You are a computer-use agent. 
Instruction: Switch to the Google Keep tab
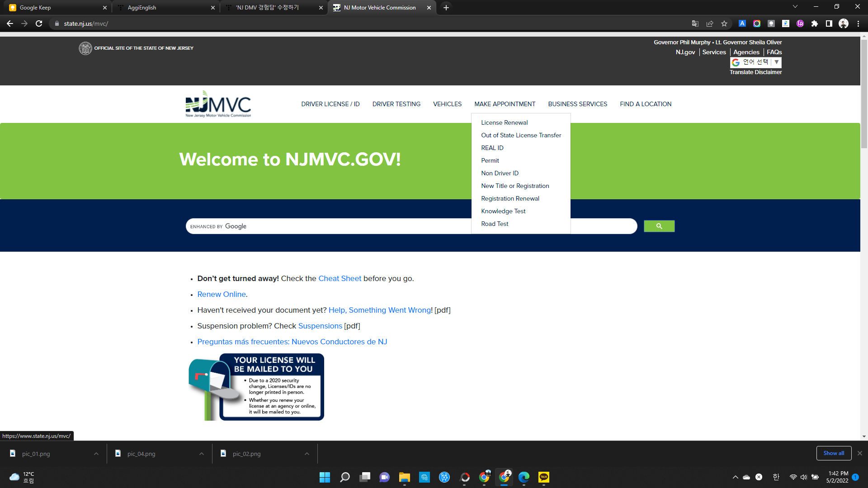pyautogui.click(x=54, y=7)
